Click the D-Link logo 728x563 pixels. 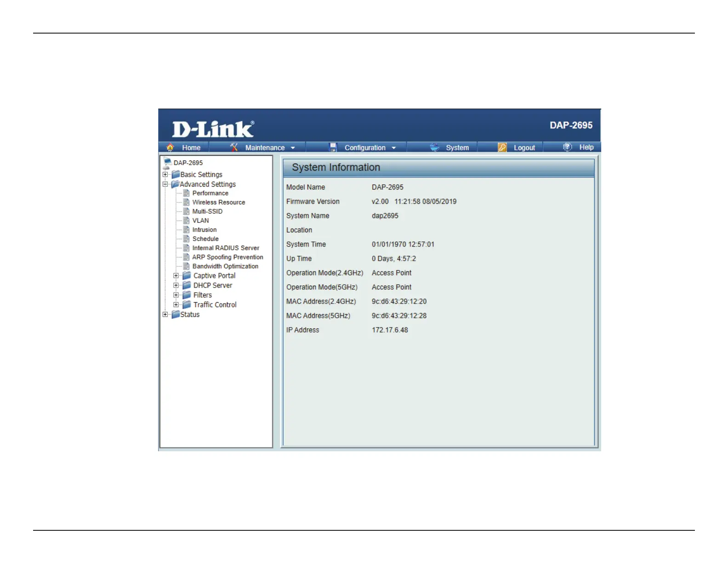click(x=213, y=129)
